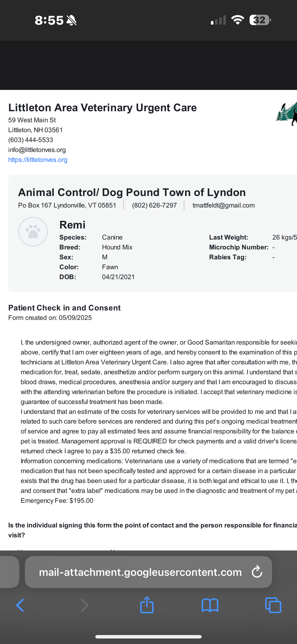Tap the Wi-Fi status icon

[x=238, y=20]
